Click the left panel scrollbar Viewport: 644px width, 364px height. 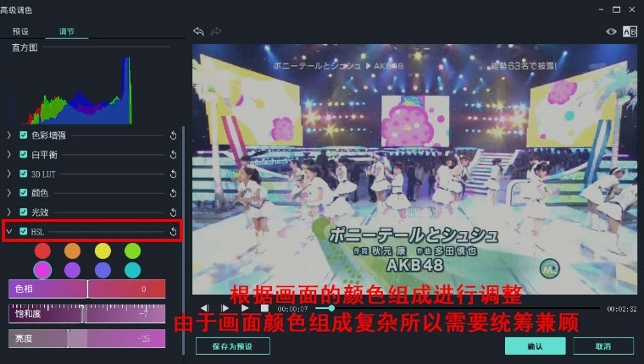[183, 240]
